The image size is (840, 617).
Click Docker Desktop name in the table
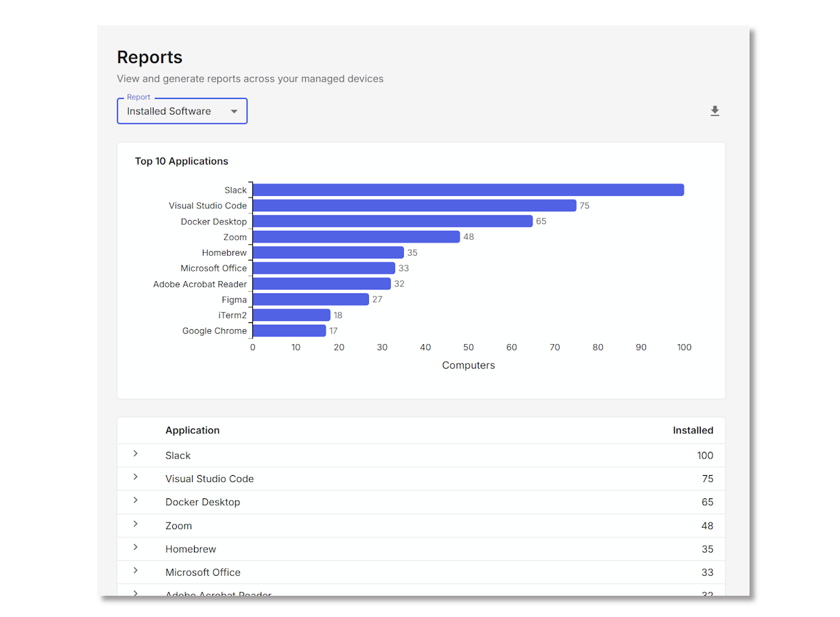203,502
